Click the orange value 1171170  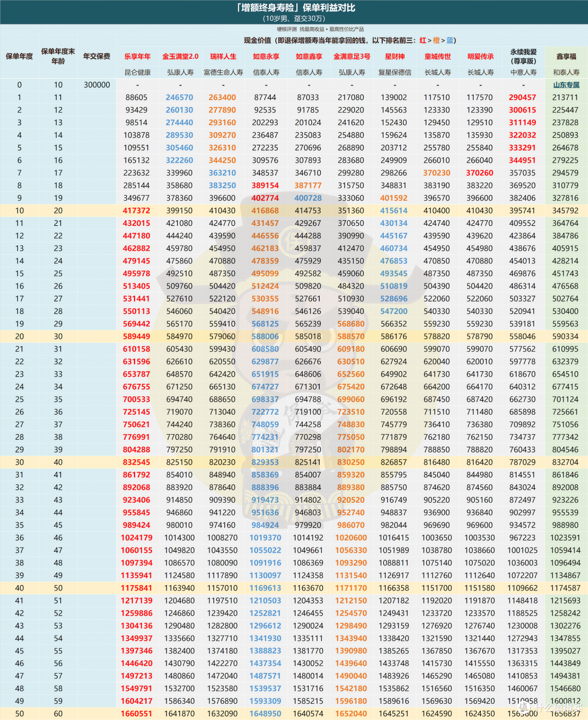[x=351, y=588]
